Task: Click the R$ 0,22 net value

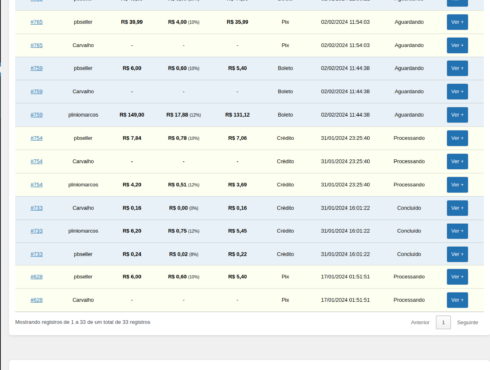Action: point(237,254)
